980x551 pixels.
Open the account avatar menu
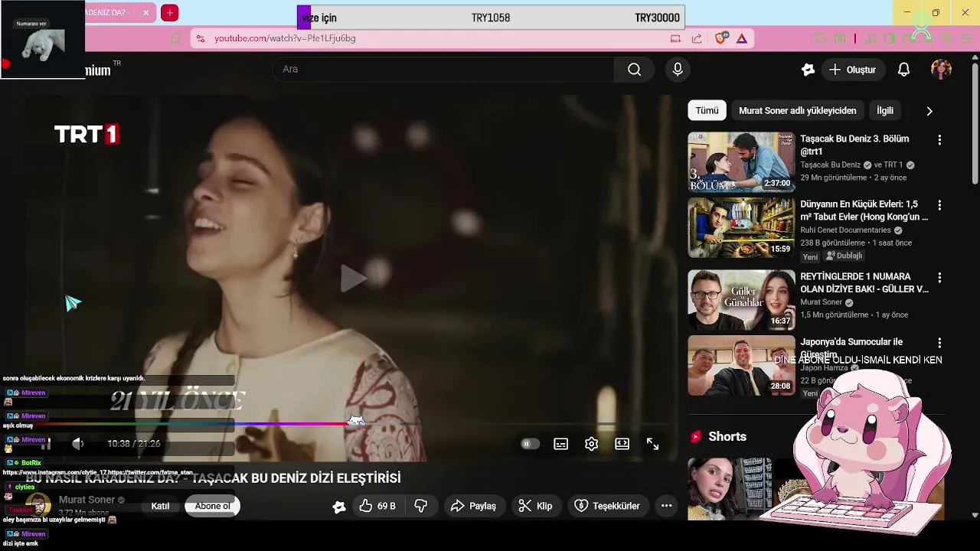pos(941,70)
